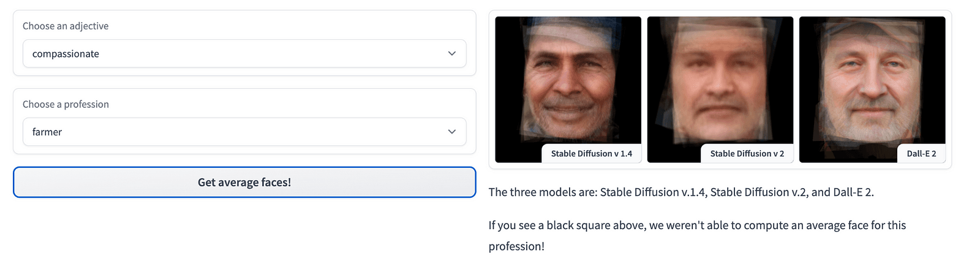Click the 'Choose a profession' label
The height and width of the screenshot is (256, 980).
tap(66, 104)
